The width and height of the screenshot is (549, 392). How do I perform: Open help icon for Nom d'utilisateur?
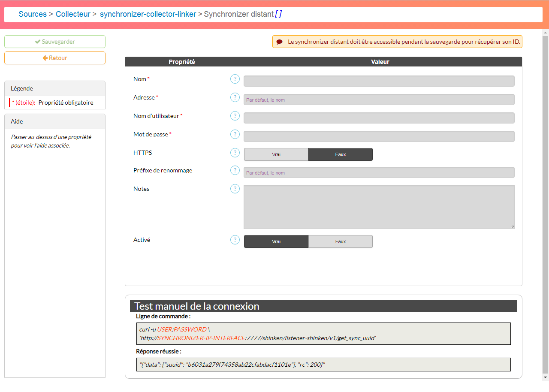(x=235, y=116)
